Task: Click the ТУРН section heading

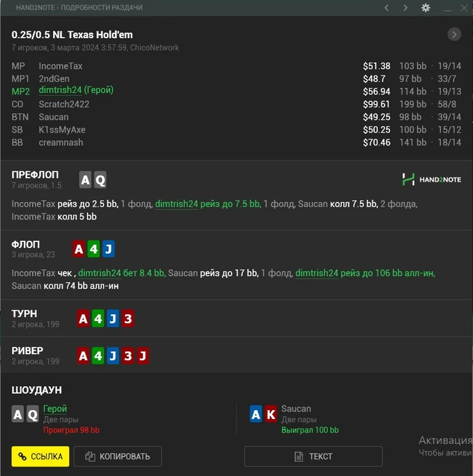Action: click(24, 313)
